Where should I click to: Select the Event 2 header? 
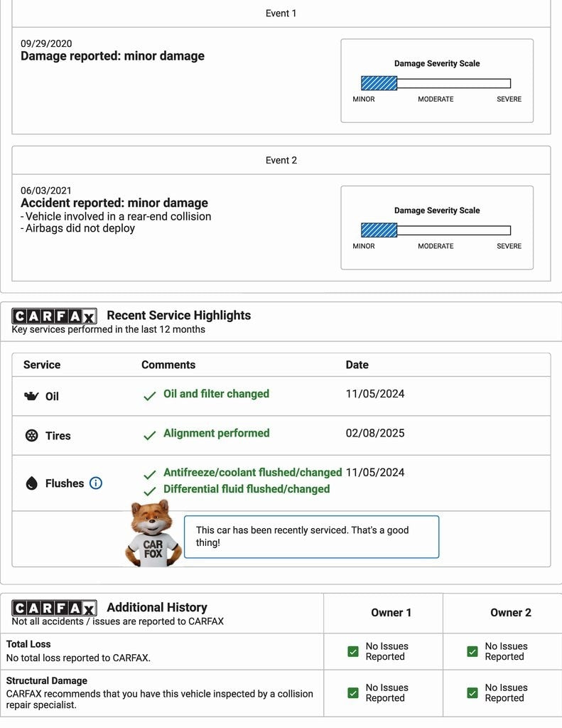coord(281,160)
